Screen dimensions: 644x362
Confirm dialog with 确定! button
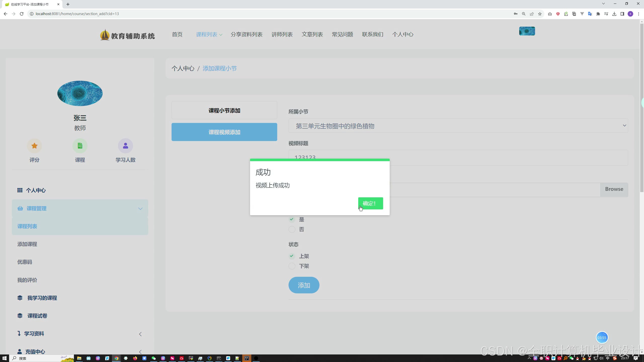[370, 203]
